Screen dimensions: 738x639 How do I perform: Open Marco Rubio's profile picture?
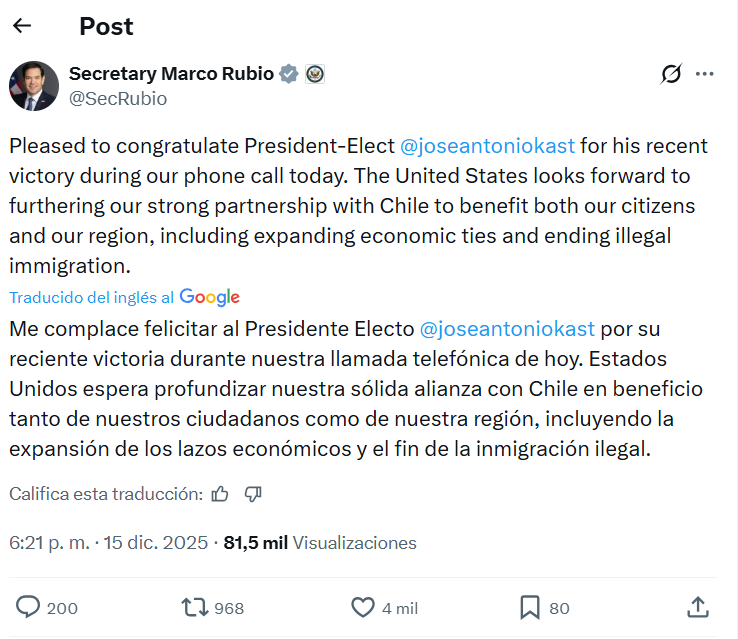coord(34,85)
